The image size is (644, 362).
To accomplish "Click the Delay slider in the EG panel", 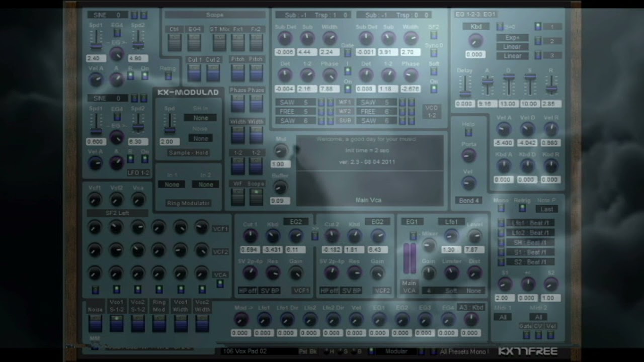I will click(x=464, y=85).
